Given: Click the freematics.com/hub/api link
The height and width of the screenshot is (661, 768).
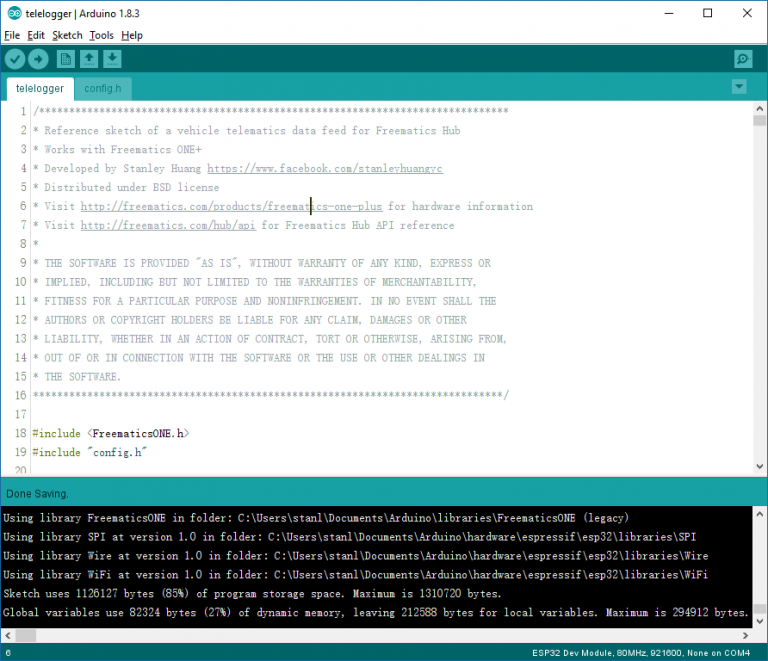Looking at the screenshot, I should [x=168, y=226].
